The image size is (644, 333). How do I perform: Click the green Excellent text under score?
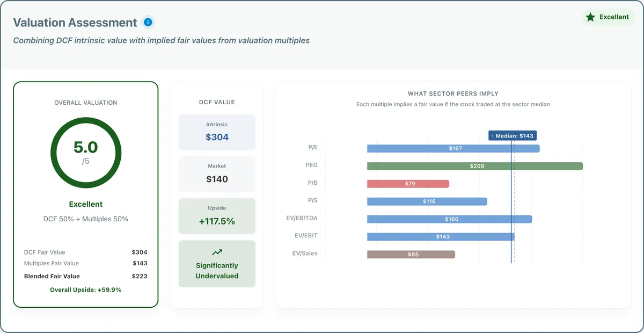pos(86,204)
